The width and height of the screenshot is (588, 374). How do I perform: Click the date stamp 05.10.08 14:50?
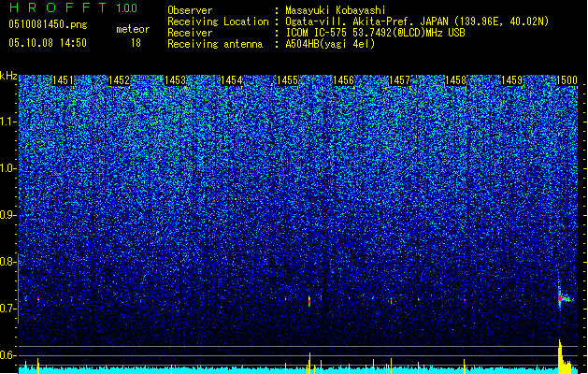point(48,43)
